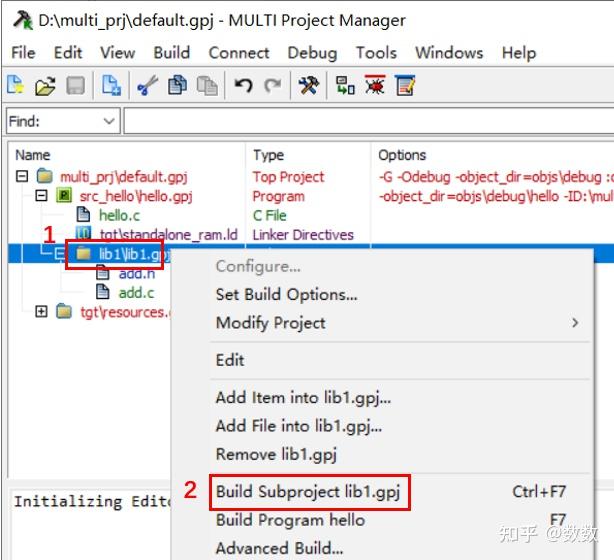The image size is (614, 560).
Task: Click the Paste toolbar icon
Action: coord(207,85)
